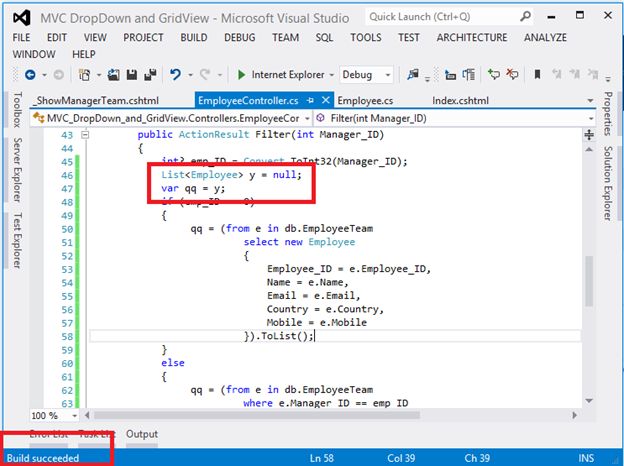Undo the last edit
This screenshot has height=466, width=624.
pyautogui.click(x=175, y=75)
